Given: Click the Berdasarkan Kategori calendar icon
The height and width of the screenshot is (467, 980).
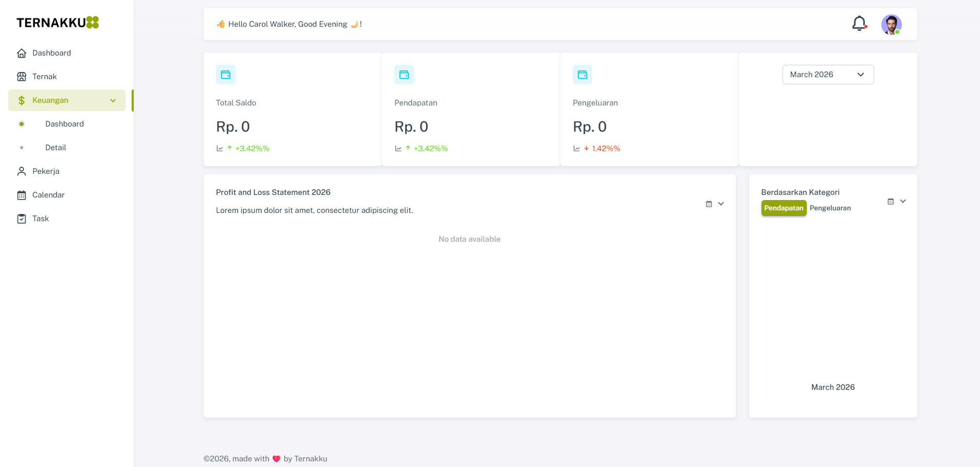Looking at the screenshot, I should click(x=891, y=202).
